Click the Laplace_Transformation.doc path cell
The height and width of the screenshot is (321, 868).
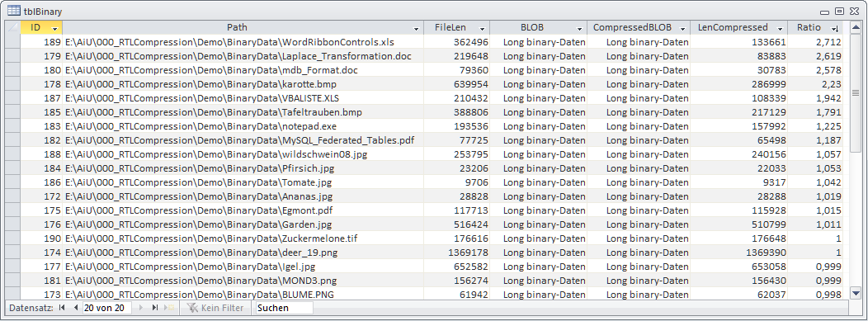point(243,56)
